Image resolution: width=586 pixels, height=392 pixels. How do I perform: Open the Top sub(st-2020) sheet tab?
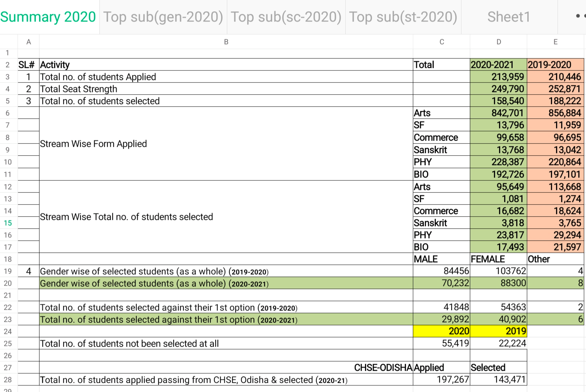[403, 17]
